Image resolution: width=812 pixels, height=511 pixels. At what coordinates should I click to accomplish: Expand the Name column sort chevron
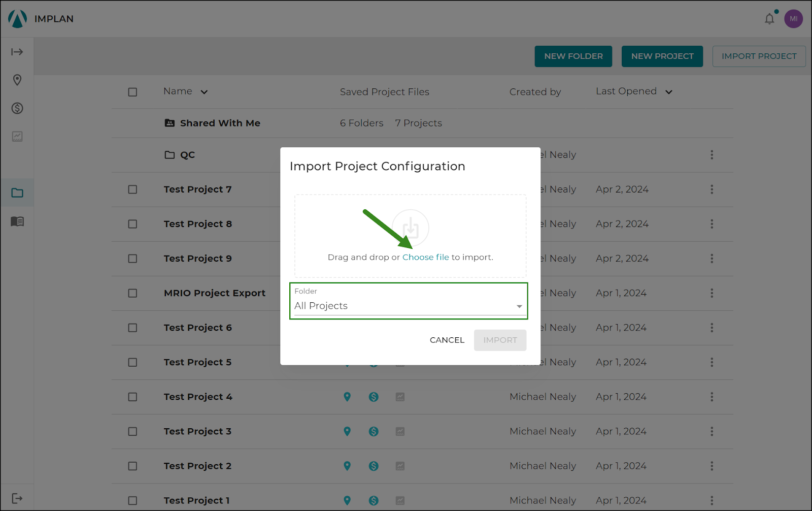205,92
